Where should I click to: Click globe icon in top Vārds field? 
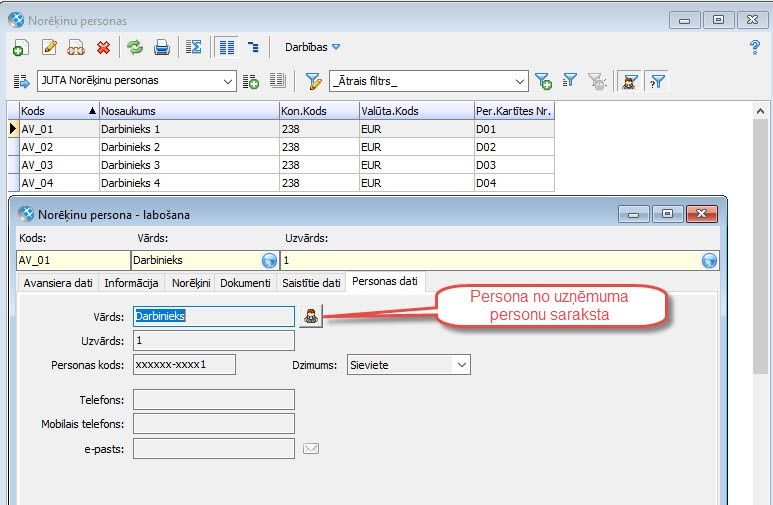pyautogui.click(x=270, y=260)
